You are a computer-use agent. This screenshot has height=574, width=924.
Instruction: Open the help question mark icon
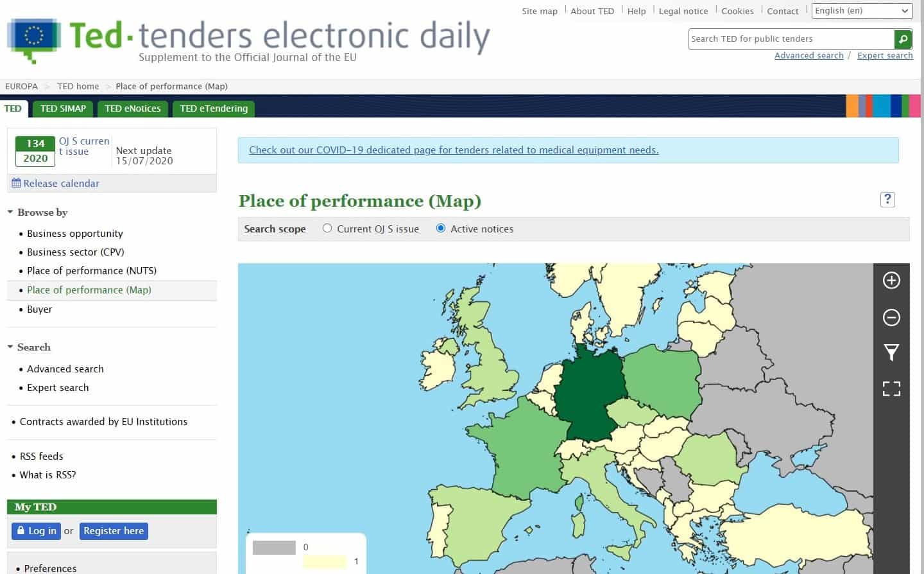[x=887, y=200]
